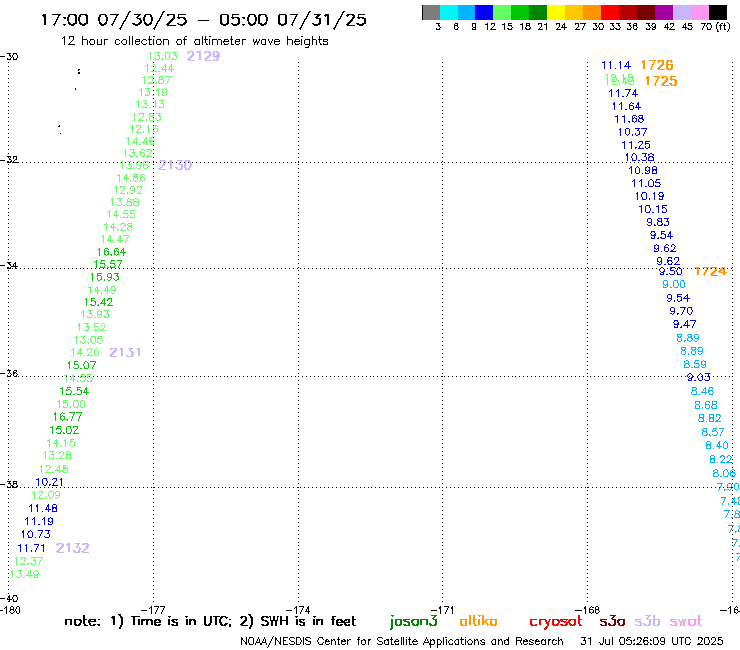Screen dimensions: 740x650
Task: Click the 11.14 reading beside 1726
Action: pos(616,65)
